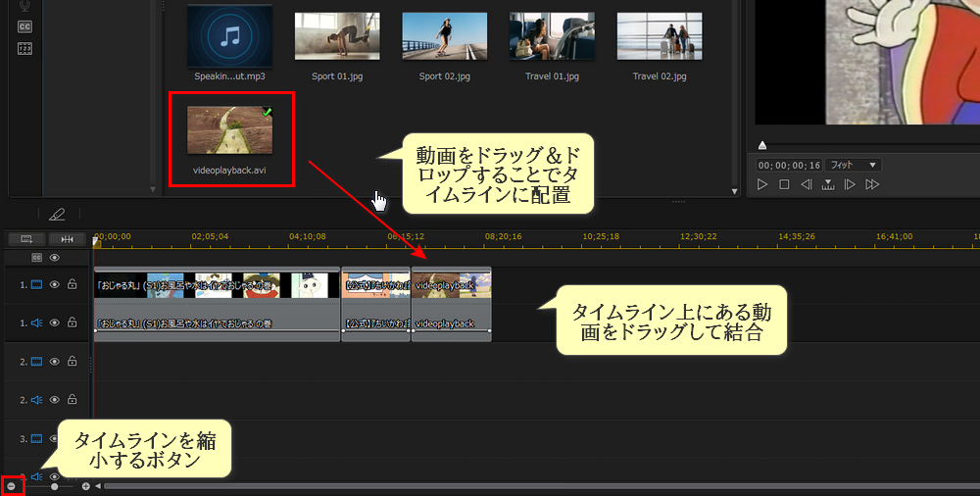Click the timeline zoom in plus button
Viewport: 980px width, 496px height.
tap(85, 486)
